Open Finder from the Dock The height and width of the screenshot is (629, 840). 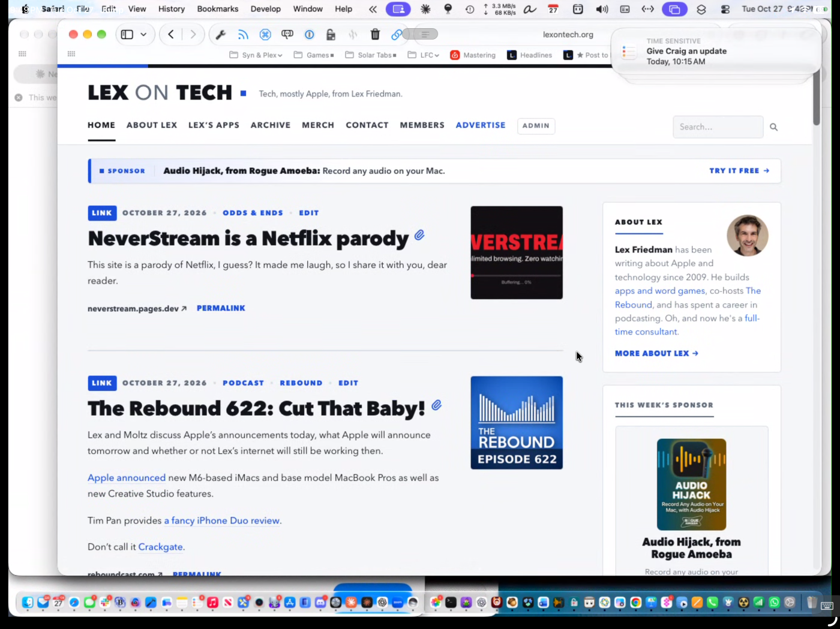pos(28,603)
